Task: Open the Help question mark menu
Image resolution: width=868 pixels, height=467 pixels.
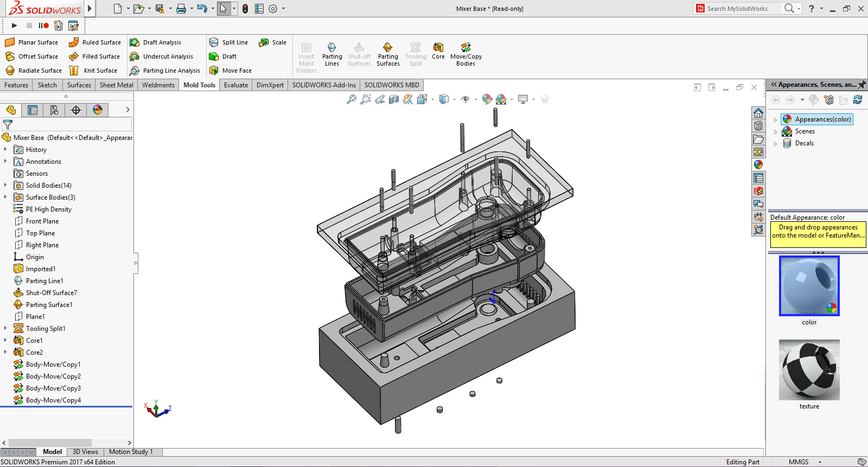Action: [x=812, y=9]
